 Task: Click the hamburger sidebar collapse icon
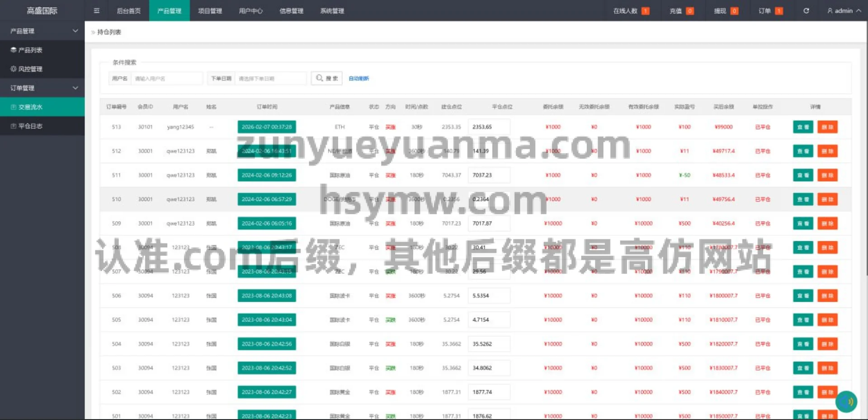pyautogui.click(x=96, y=11)
